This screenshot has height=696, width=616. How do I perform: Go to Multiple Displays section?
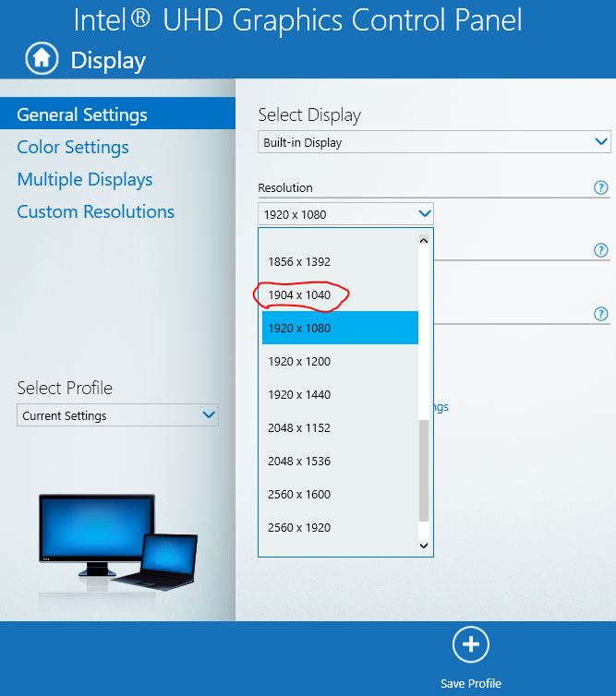[85, 179]
